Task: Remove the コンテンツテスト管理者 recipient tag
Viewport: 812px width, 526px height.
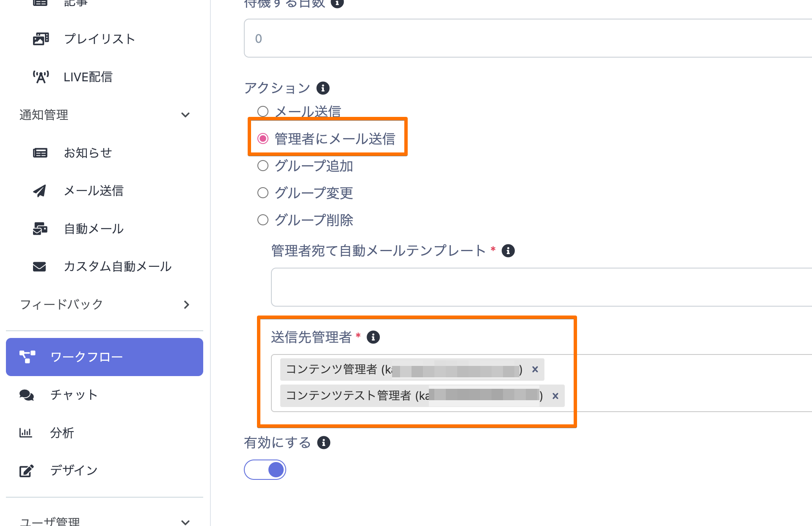Action: point(555,396)
